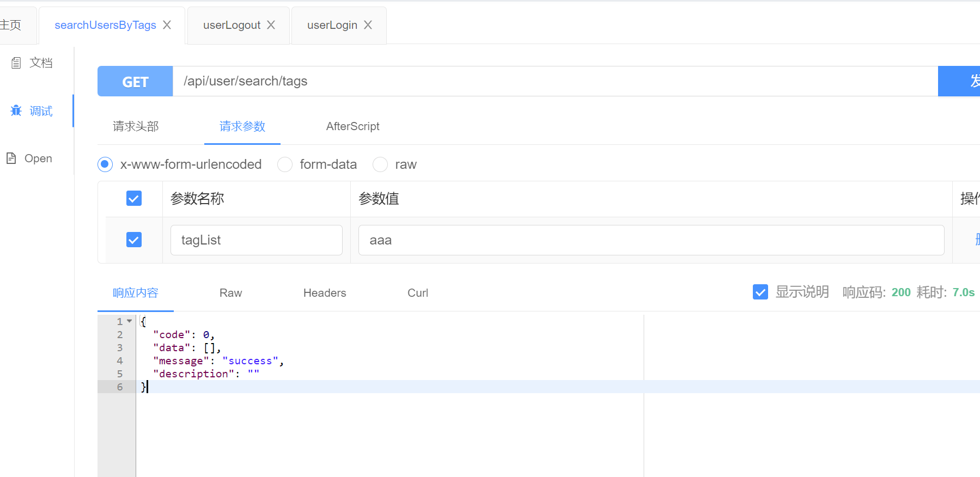Click the delete link in tagList row
The height and width of the screenshot is (477, 980).
tap(977, 240)
